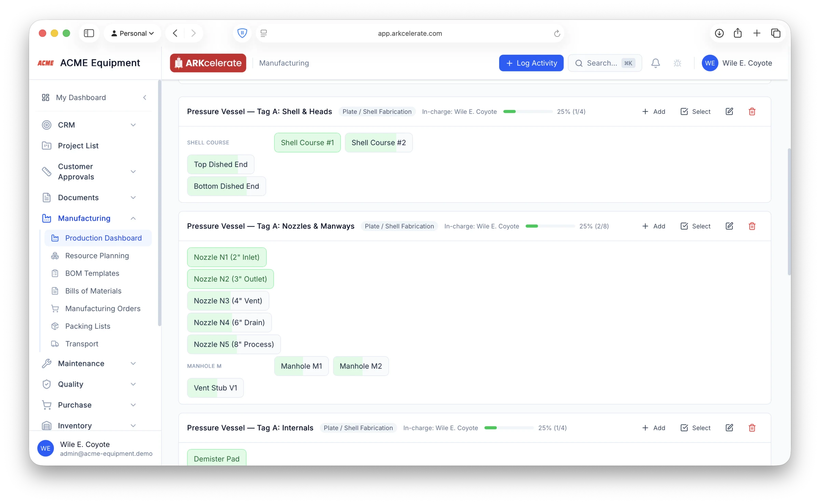Open BOM Templates in sidebar
The height and width of the screenshot is (504, 820).
pos(97,273)
